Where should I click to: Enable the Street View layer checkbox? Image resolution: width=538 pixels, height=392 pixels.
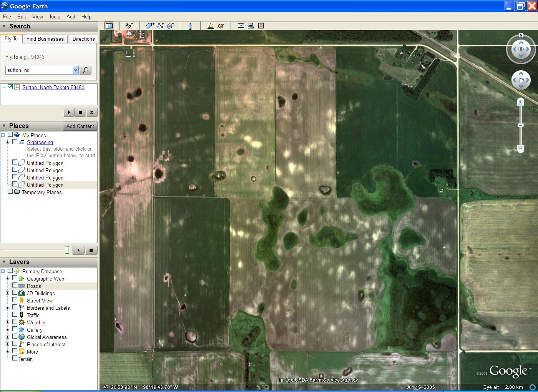(x=15, y=300)
